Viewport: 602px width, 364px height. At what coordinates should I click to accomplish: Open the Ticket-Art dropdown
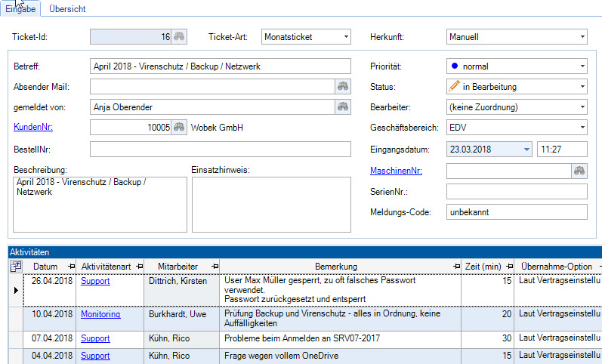click(x=345, y=36)
